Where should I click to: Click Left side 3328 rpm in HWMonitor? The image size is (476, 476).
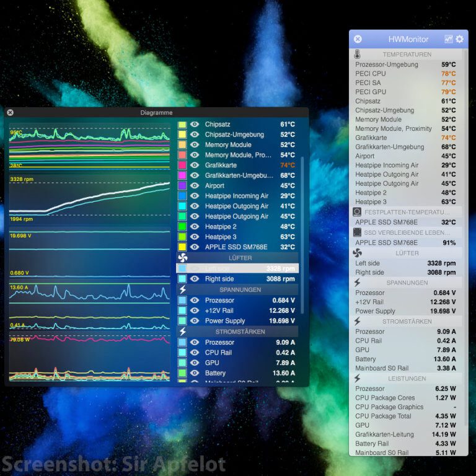click(405, 263)
